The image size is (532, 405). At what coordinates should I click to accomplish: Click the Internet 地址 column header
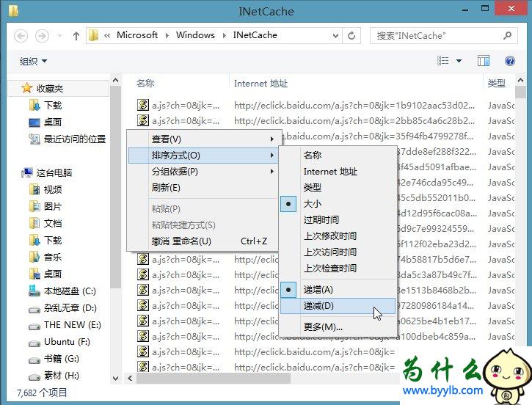tap(260, 84)
